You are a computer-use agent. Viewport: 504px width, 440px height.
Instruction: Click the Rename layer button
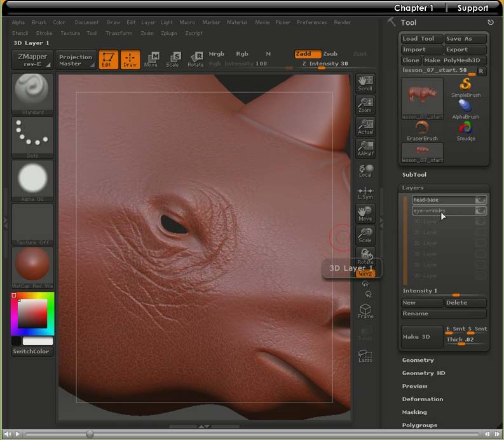click(444, 313)
